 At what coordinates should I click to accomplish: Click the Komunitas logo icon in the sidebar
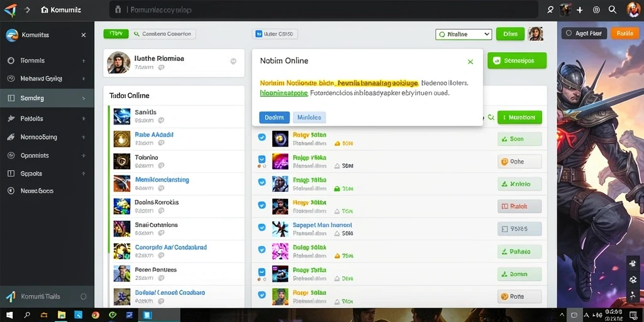pyautogui.click(x=12, y=35)
